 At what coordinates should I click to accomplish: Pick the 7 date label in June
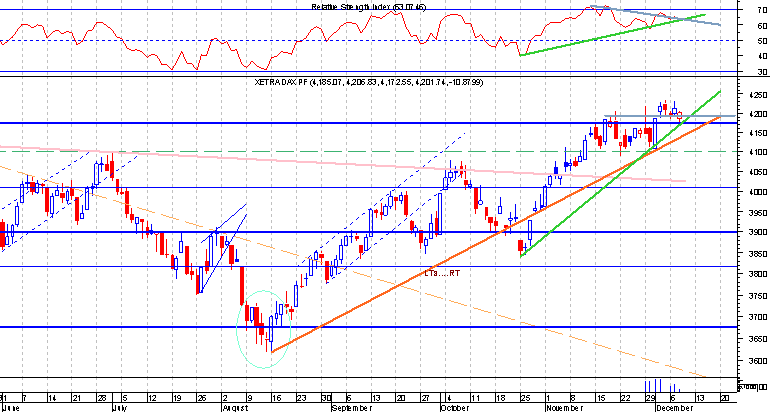(x=25, y=398)
